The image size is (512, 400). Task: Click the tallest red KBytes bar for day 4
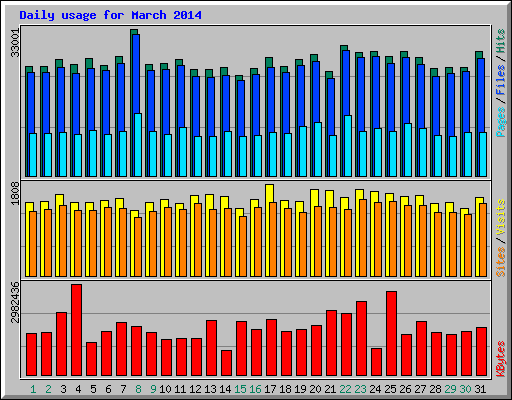(x=76, y=330)
